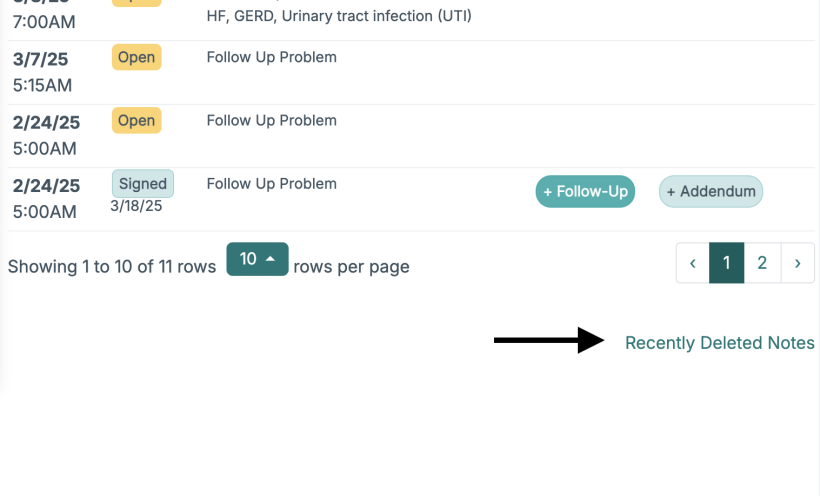This screenshot has height=496, width=820.
Task: Select page 1 in the pagination
Action: point(727,263)
